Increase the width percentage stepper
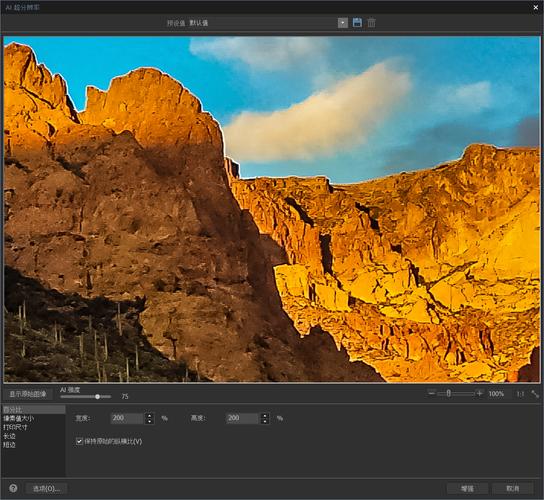The height and width of the screenshot is (500, 544). (150, 415)
